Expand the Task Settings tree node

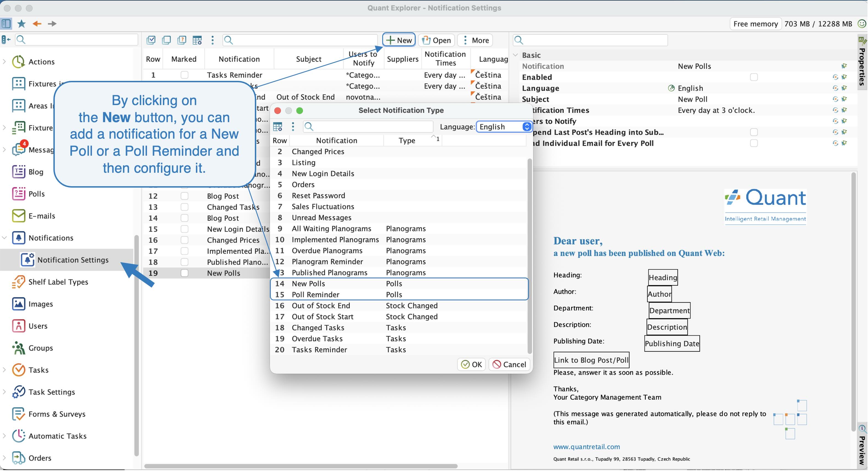point(4,392)
